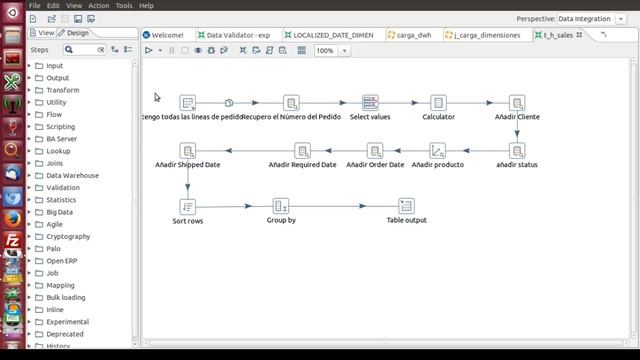Image resolution: width=640 pixels, height=360 pixels.
Task: Click the Open file toolbar icon
Action: [51, 19]
